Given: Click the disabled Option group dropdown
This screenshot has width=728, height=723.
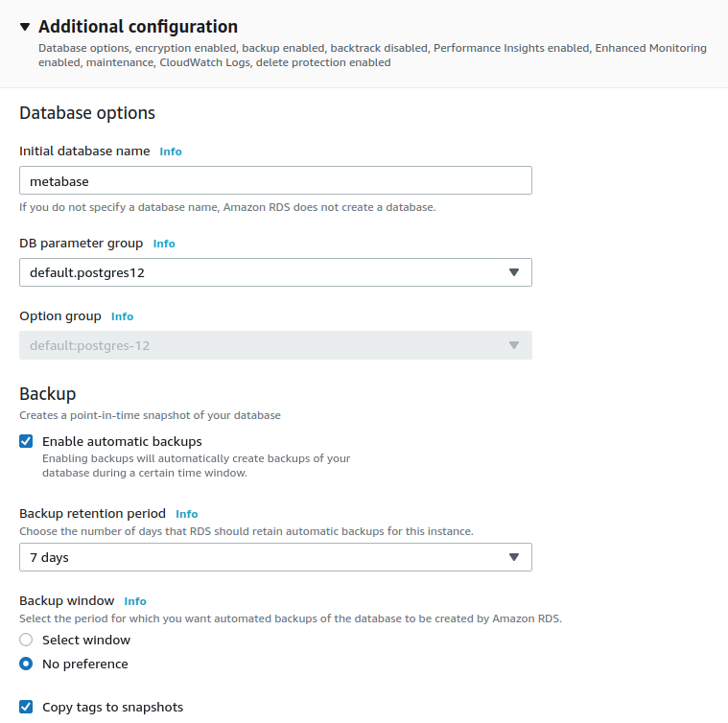Looking at the screenshot, I should (x=275, y=345).
